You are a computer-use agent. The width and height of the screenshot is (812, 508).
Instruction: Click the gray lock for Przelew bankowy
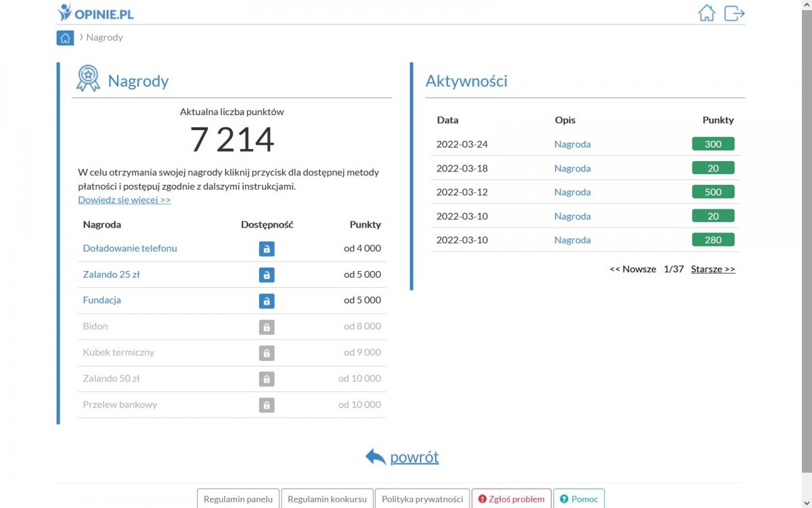(267, 405)
